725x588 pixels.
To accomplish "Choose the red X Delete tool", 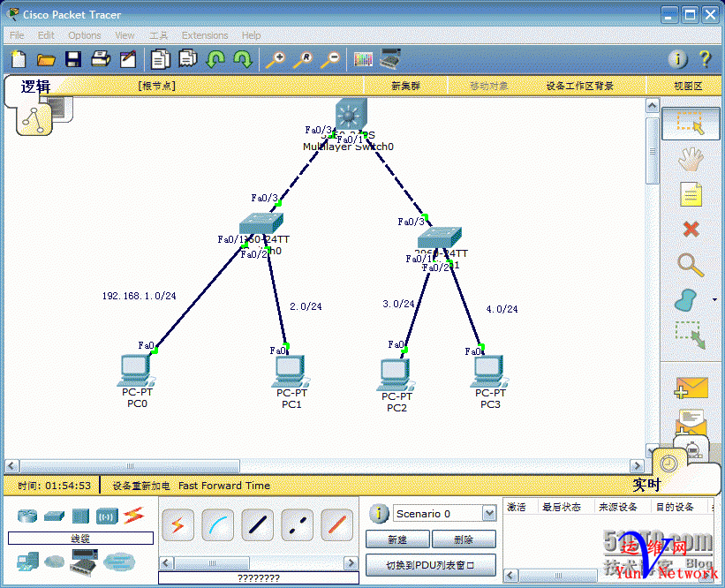I will pos(691,229).
